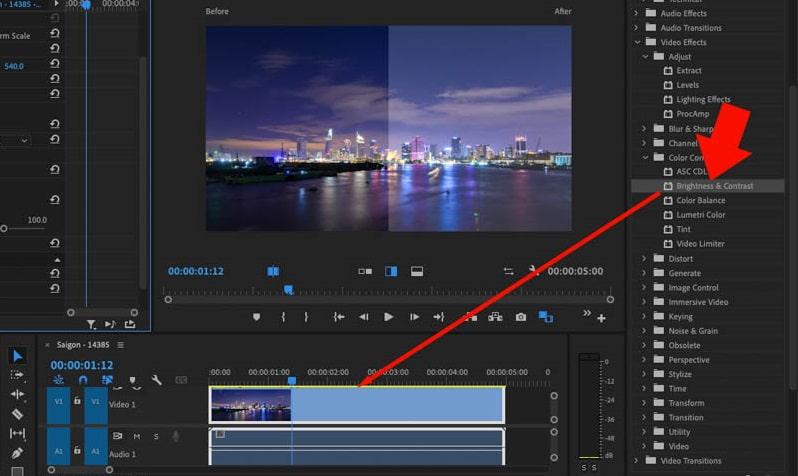Click the timeline wrench display settings icon
This screenshot has width=798, height=476.
point(156,380)
